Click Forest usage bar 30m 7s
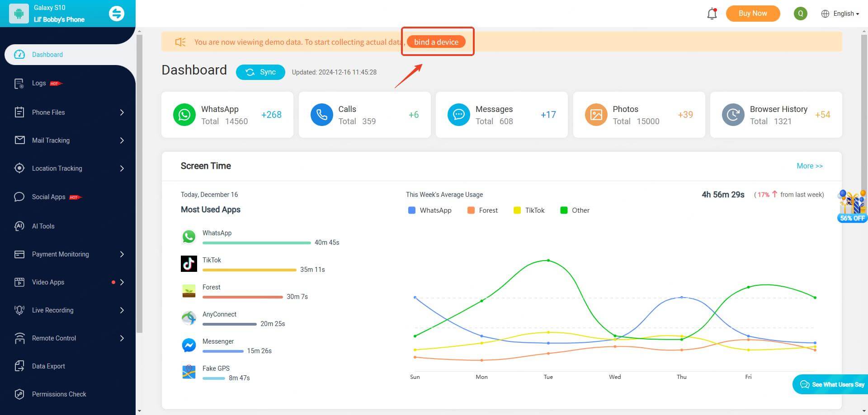 (243, 297)
